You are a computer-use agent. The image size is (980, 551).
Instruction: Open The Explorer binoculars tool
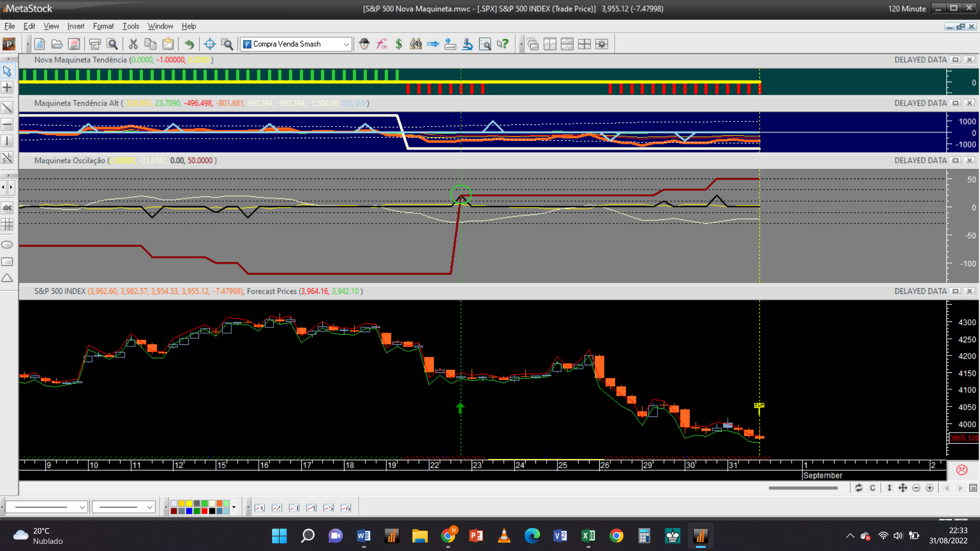point(416,44)
